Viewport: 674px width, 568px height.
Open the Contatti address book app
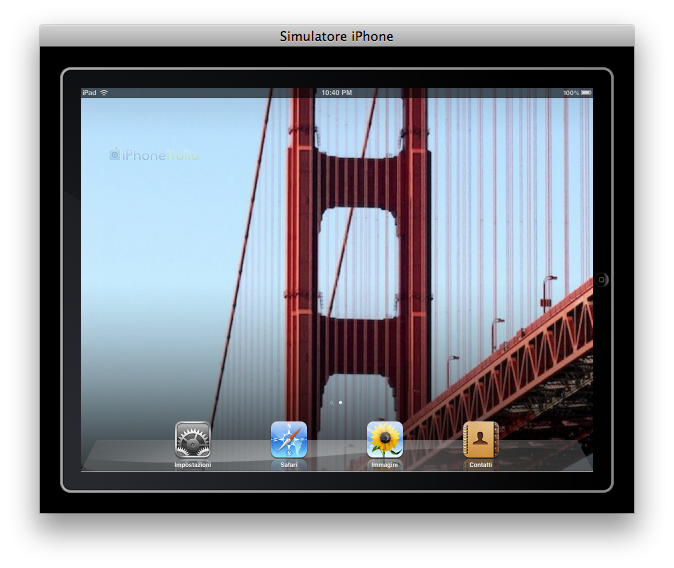click(481, 440)
